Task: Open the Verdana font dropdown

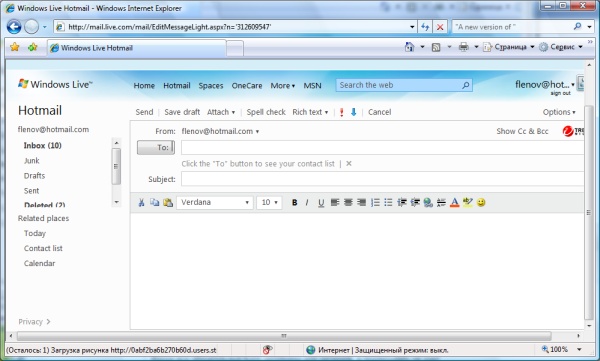Action: [x=215, y=202]
